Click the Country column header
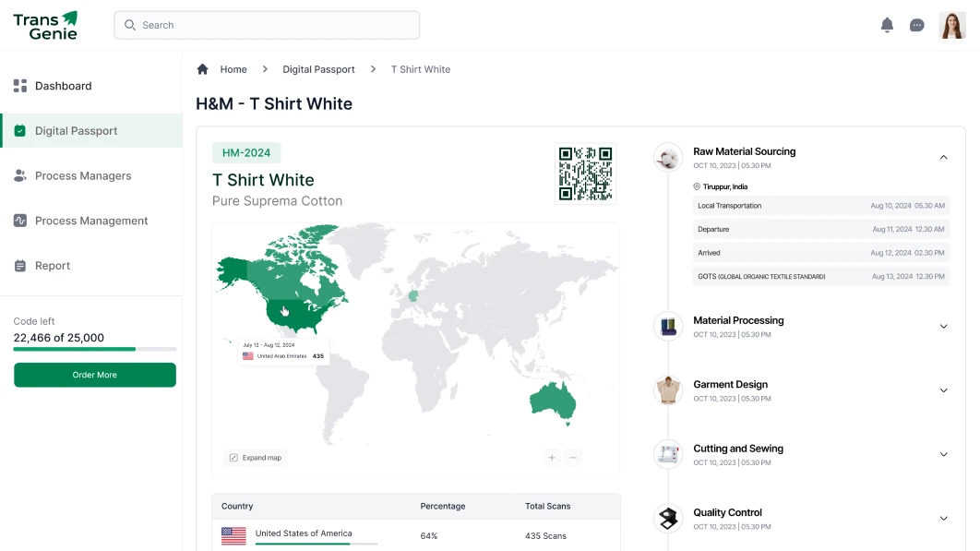Screen dimensions: 980x551 click(237, 506)
